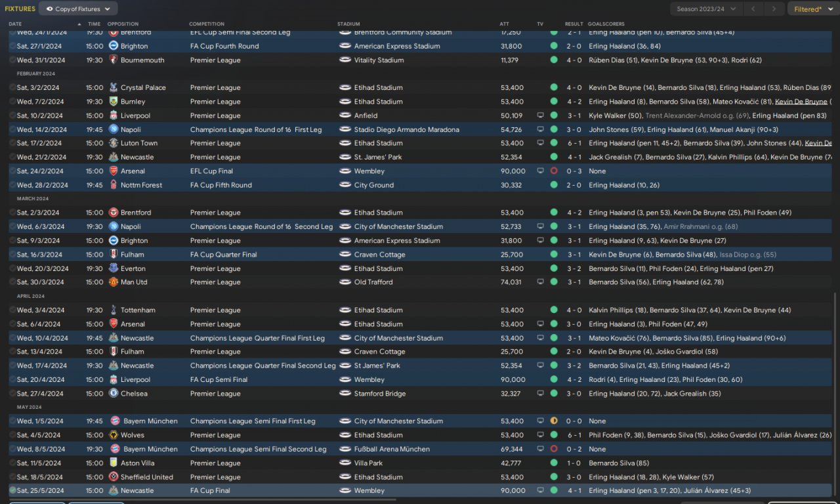
Task: Click the TV icon in the FA Cup Final row
Action: (540, 490)
